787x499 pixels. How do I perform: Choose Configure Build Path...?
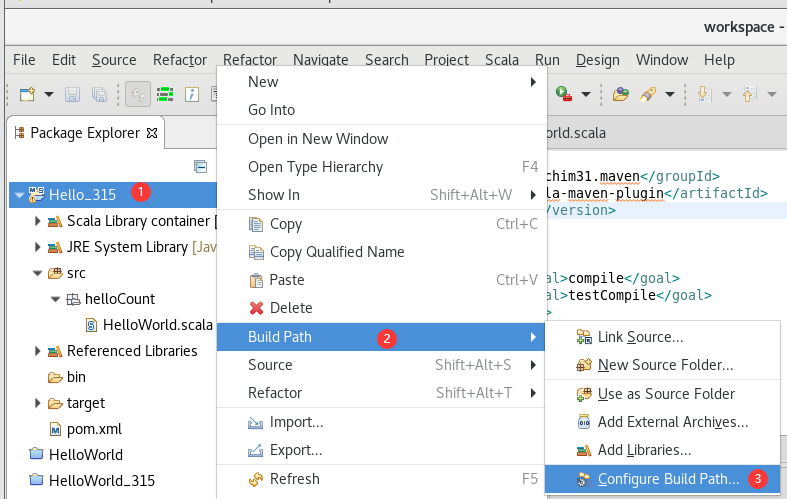663,479
